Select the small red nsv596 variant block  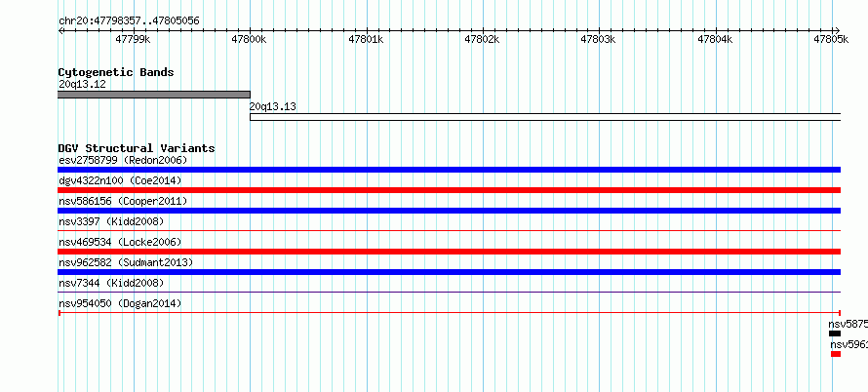click(x=836, y=354)
